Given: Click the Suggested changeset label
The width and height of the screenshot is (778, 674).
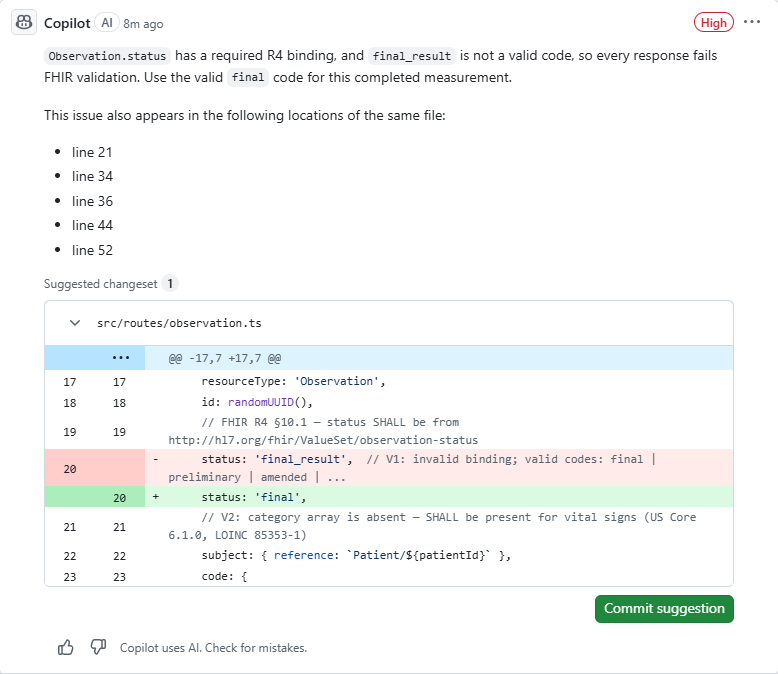Looking at the screenshot, I should 100,284.
